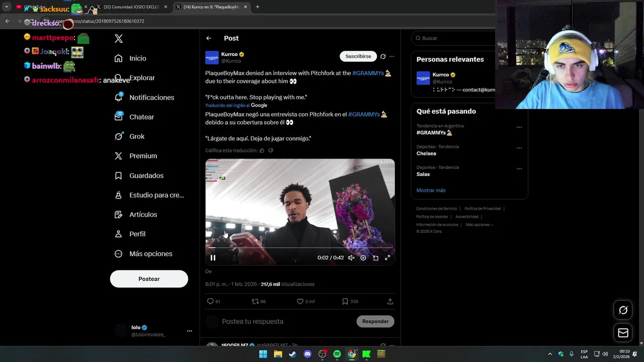The height and width of the screenshot is (362, 644).
Task: Seek on the video progress bar
Action: pyautogui.click(x=300, y=248)
